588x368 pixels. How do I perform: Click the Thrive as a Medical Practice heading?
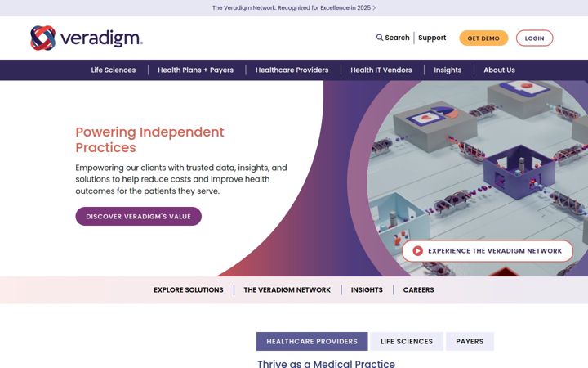326,363
